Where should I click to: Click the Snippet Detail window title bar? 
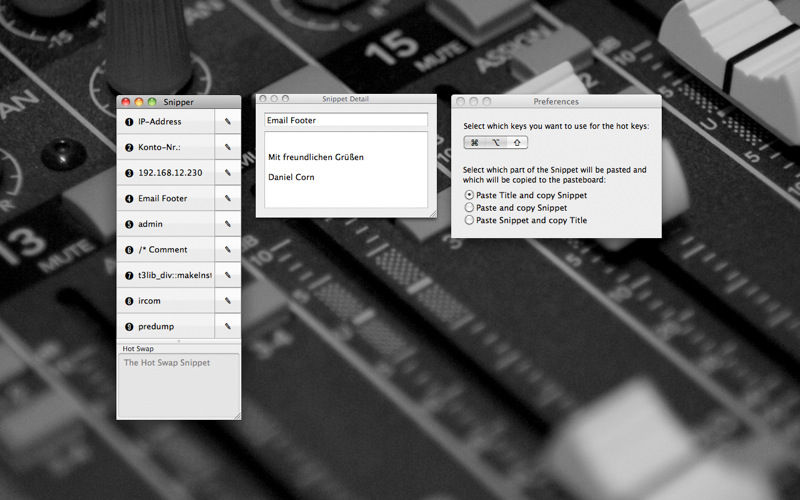pos(346,99)
